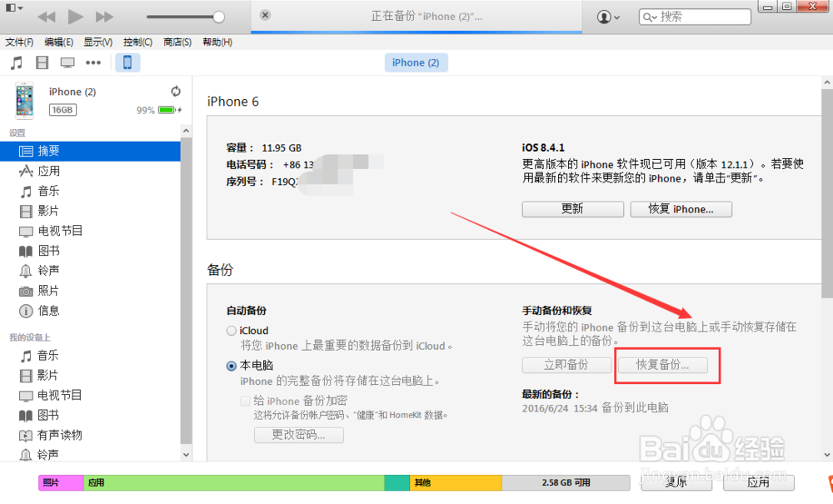Viewport: 833px width, 504px height.
Task: Adjust the volume slider knob
Action: [x=218, y=17]
